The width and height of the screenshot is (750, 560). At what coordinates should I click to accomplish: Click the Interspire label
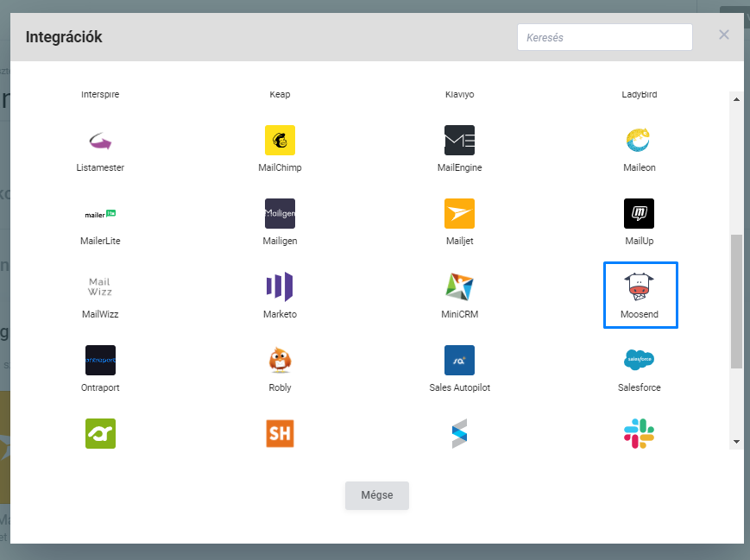[x=100, y=94]
